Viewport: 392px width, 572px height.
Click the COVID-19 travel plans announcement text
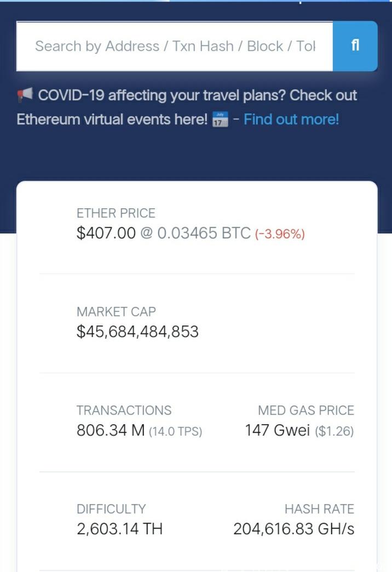[197, 95]
